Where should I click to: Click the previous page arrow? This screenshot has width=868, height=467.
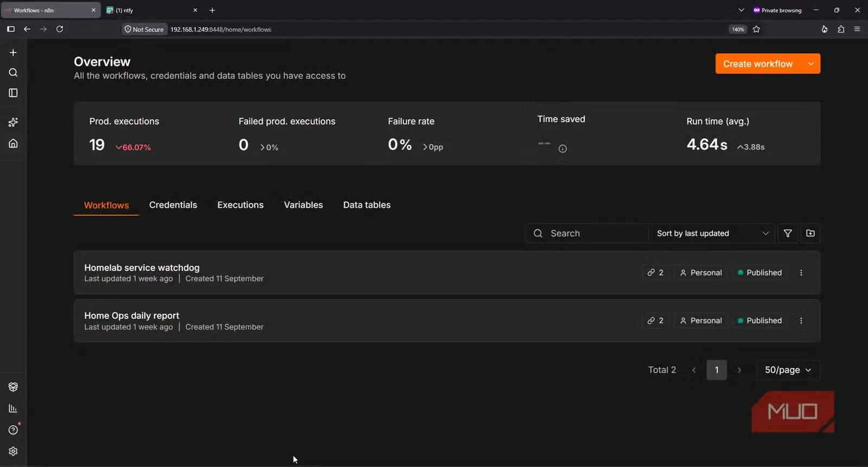694,370
